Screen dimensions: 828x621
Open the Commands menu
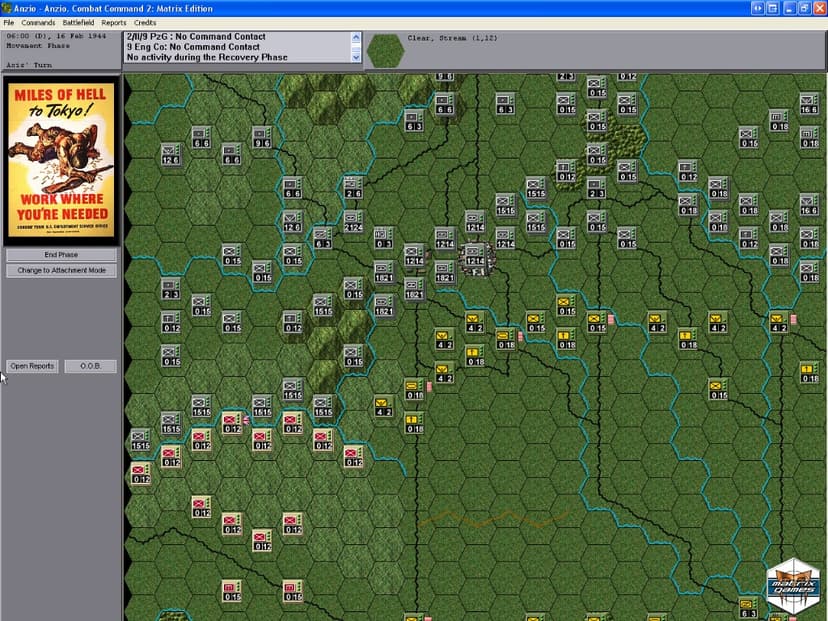(38, 23)
